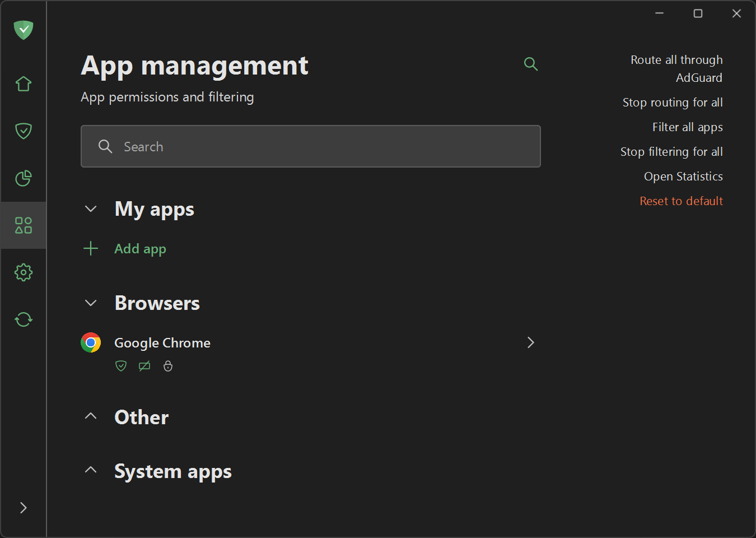This screenshot has width=756, height=538.
Task: Collapse the Browsers section
Action: coord(91,303)
